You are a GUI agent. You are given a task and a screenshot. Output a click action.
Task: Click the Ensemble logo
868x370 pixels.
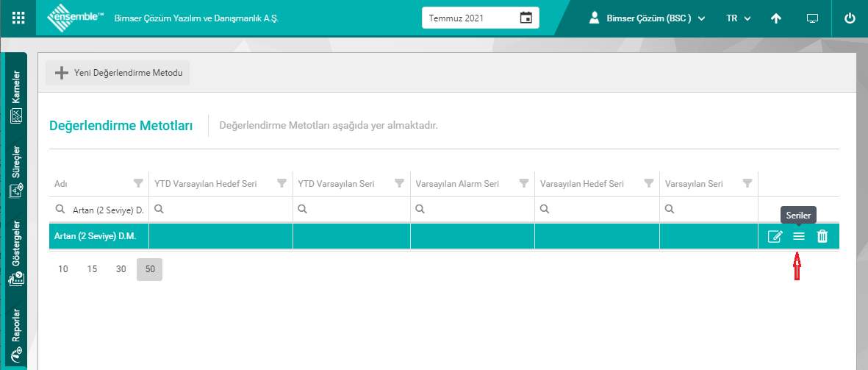[x=75, y=18]
